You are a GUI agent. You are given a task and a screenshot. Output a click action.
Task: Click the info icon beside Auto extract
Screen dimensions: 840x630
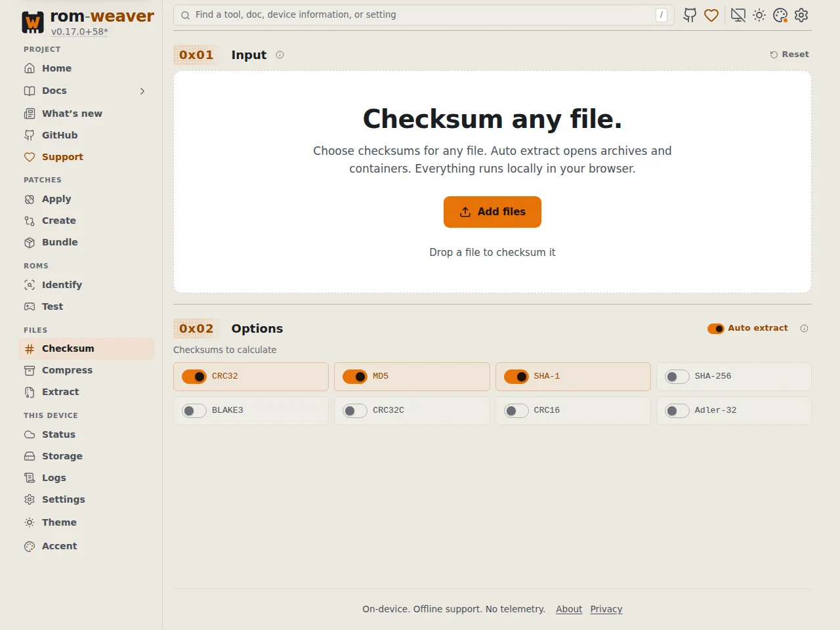click(804, 328)
